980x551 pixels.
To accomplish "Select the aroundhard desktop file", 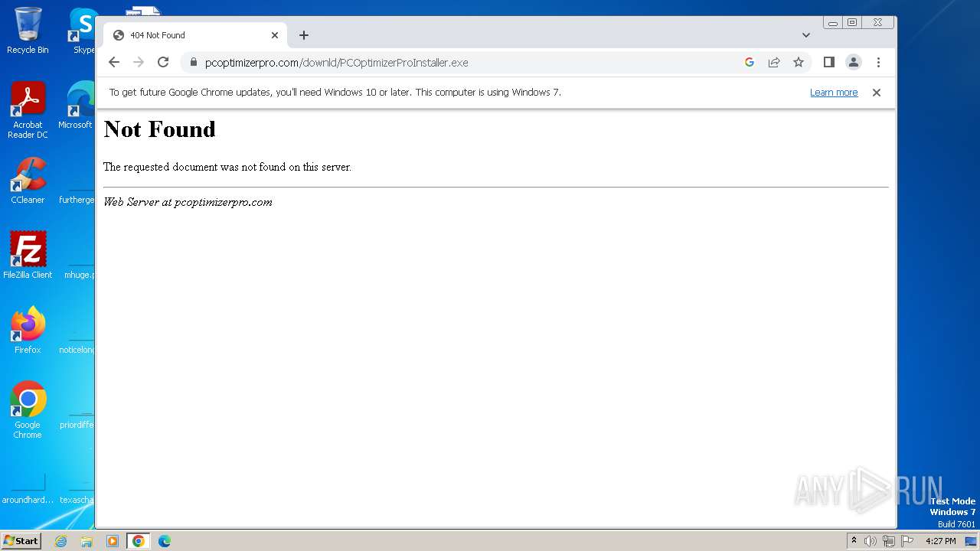I will coord(28,490).
